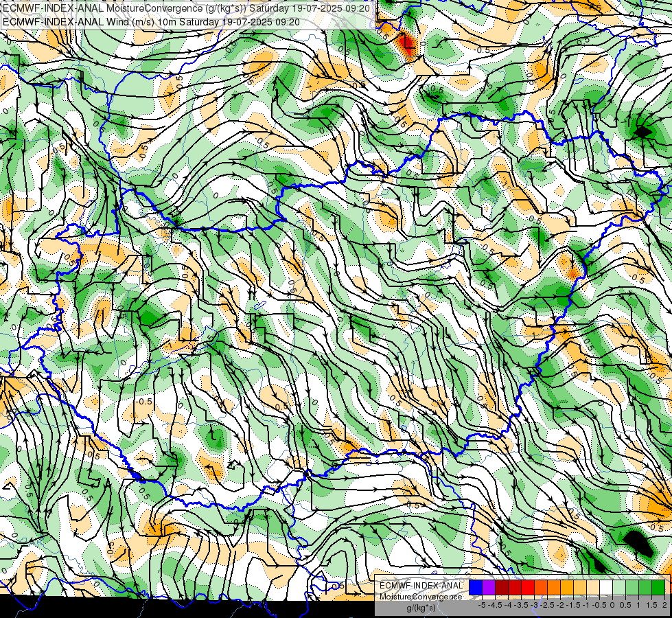Click the legend value '-5'
Viewport: 672px width, 618px height.
pyautogui.click(x=482, y=605)
